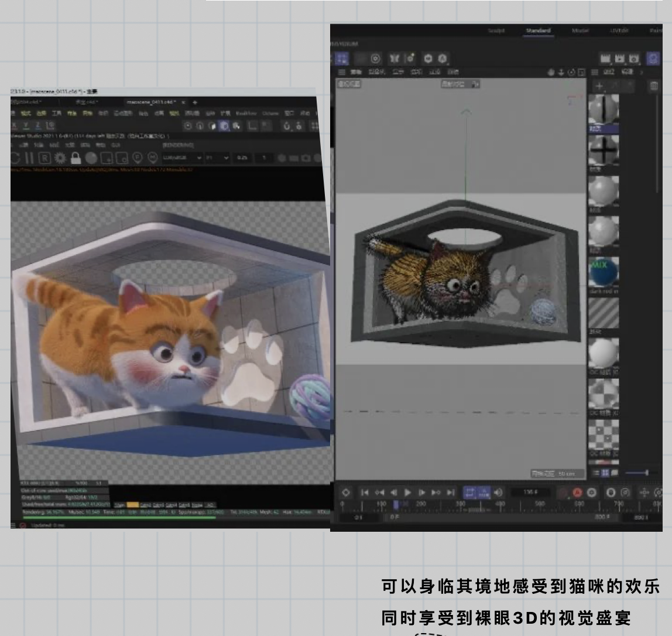Toggle the world coordinate system cube icon
This screenshot has height=636, width=672.
coord(50,125)
